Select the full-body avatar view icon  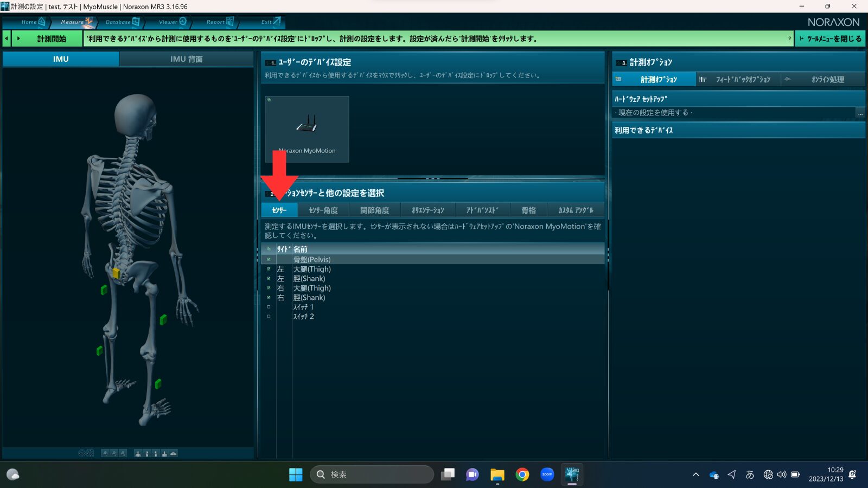[138, 453]
